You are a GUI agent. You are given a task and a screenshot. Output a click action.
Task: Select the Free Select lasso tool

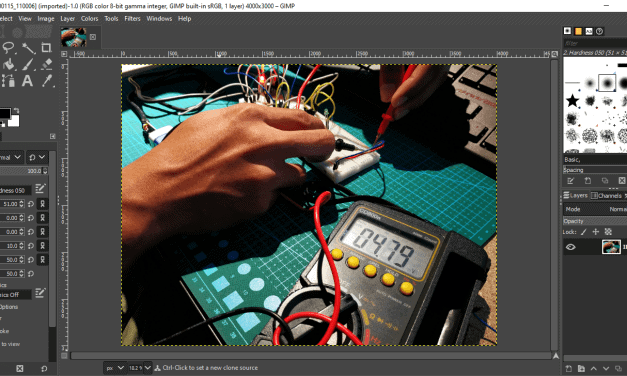[x=8, y=48]
